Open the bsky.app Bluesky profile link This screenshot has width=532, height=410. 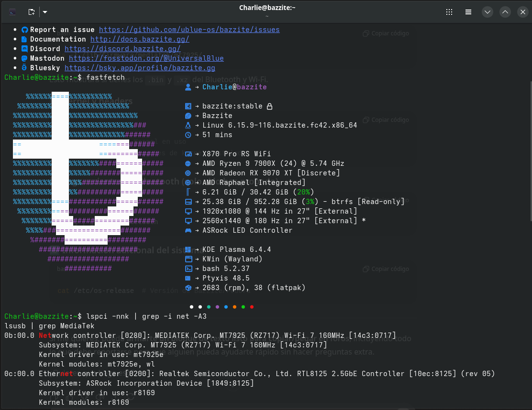(140, 68)
